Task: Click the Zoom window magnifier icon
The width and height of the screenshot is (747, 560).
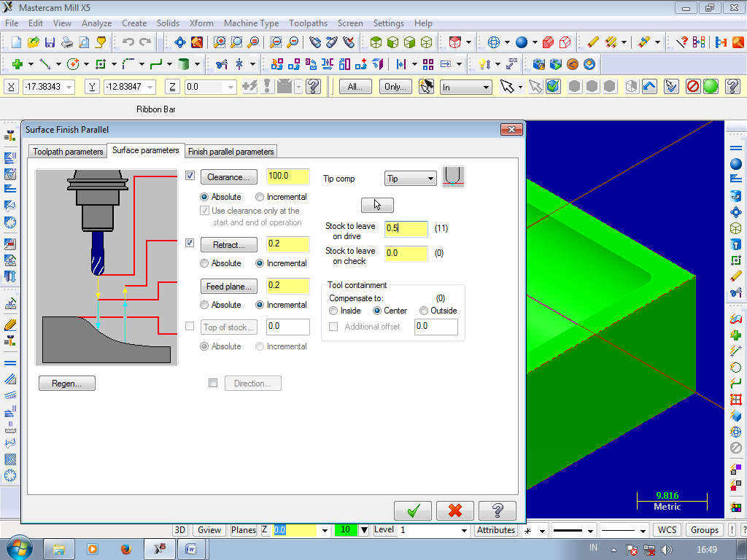Action: [x=219, y=42]
